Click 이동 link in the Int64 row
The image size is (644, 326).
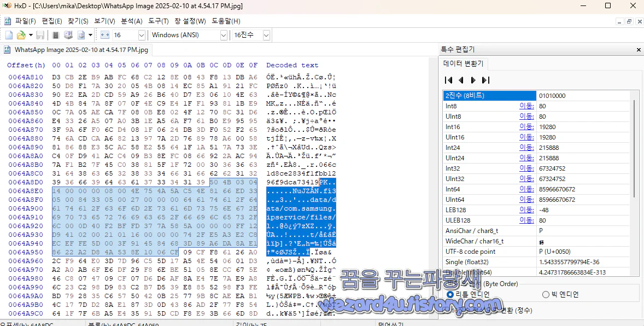[527, 189]
